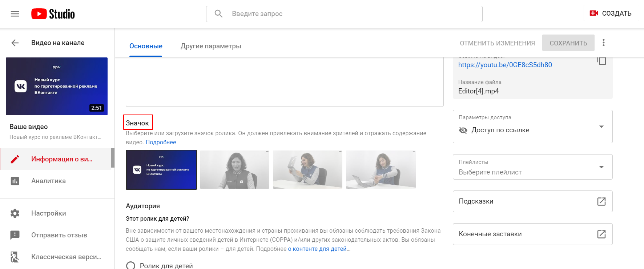Open the Подсказки cards editor
The height and width of the screenshot is (269, 644).
tap(532, 201)
